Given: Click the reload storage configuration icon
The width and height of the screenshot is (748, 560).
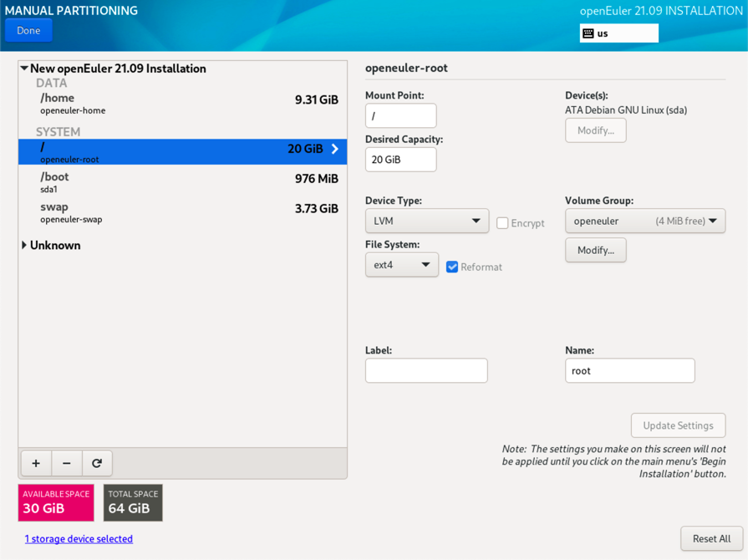Looking at the screenshot, I should [97, 463].
